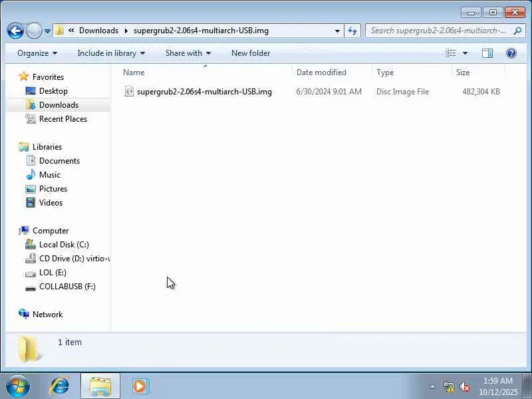Open Include in library menu
Viewport: 532px width, 399px height.
111,53
